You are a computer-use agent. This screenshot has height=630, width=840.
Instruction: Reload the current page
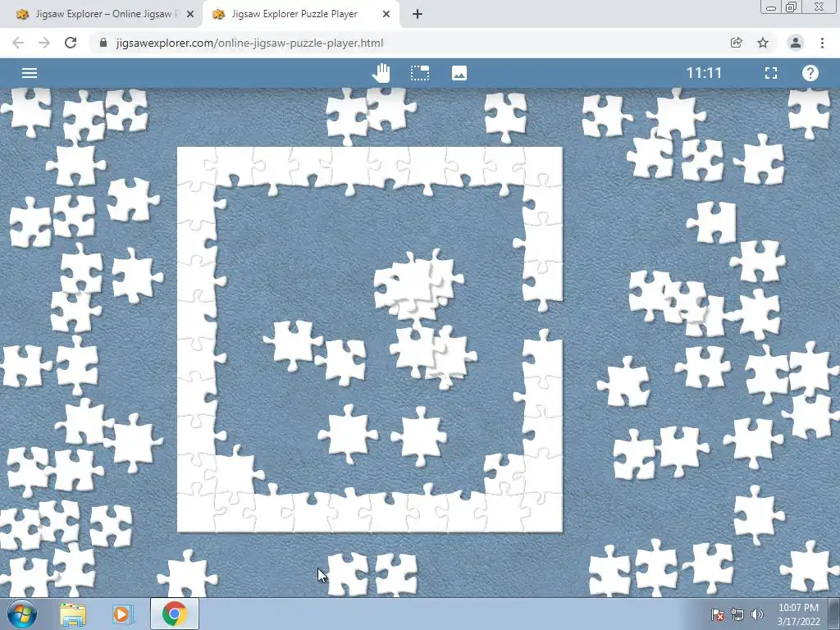pos(71,43)
